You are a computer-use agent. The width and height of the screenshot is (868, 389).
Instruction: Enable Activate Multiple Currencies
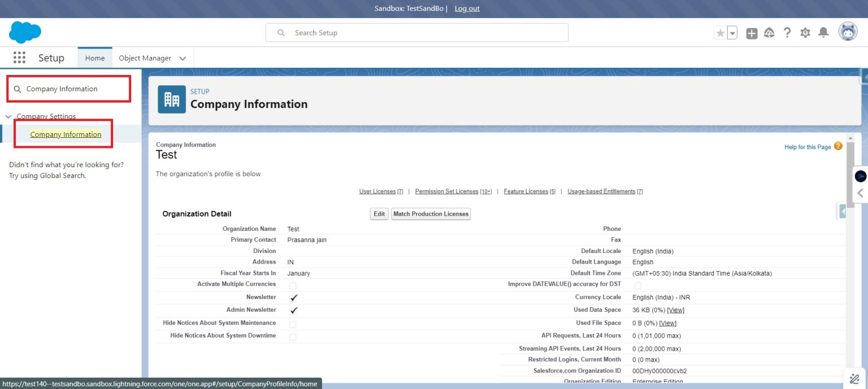coord(293,285)
